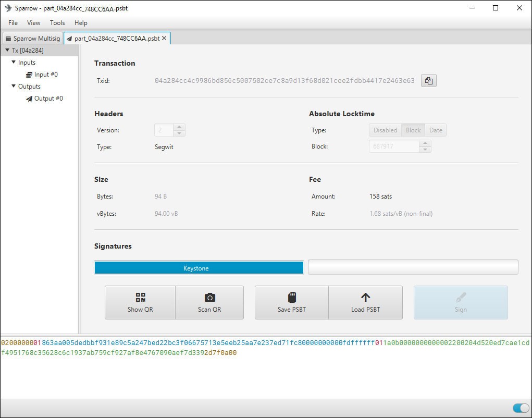Increase the locktime Block value stepper
The height and width of the screenshot is (418, 532).
coord(425,143)
